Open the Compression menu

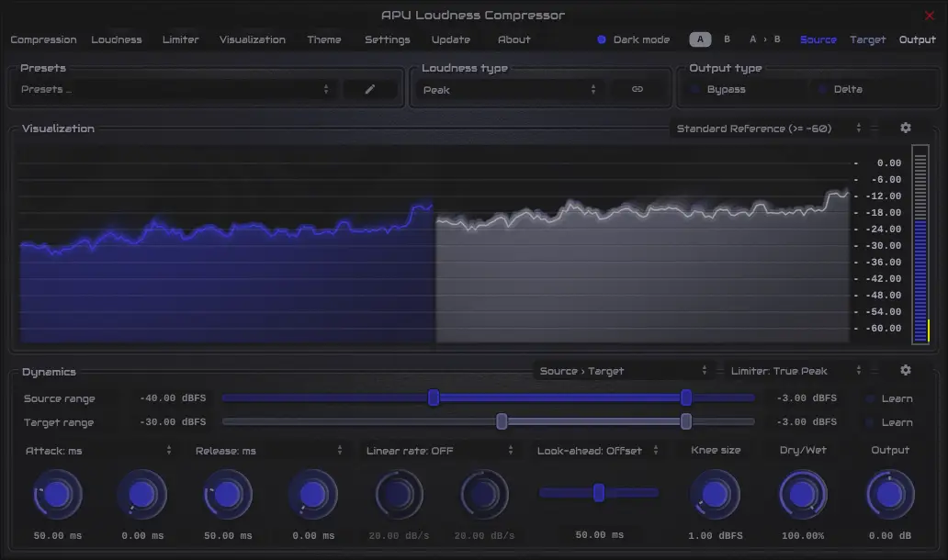tap(43, 39)
